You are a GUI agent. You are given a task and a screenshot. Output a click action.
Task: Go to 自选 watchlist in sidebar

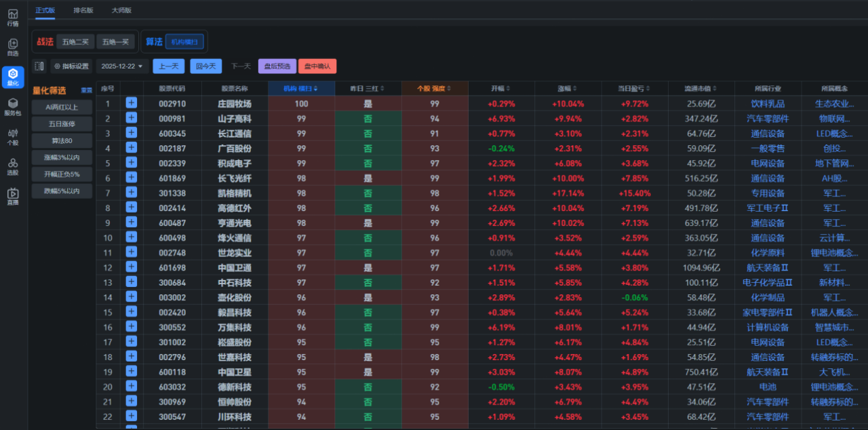(x=13, y=47)
